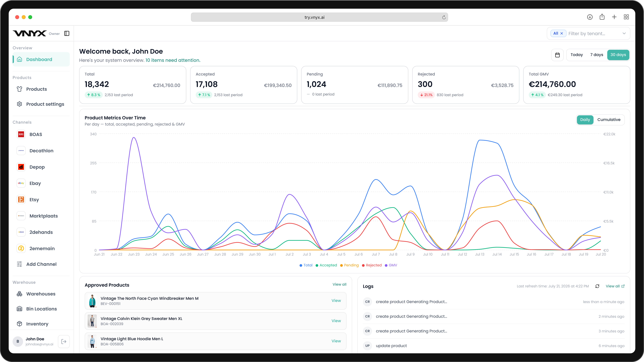Image resolution: width=644 pixels, height=362 pixels.
Task: Open the Inventory cube icon
Action: click(x=19, y=324)
